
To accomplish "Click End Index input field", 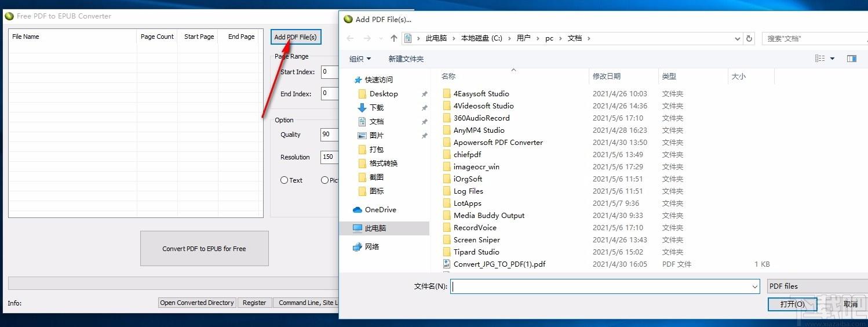I will [x=330, y=93].
